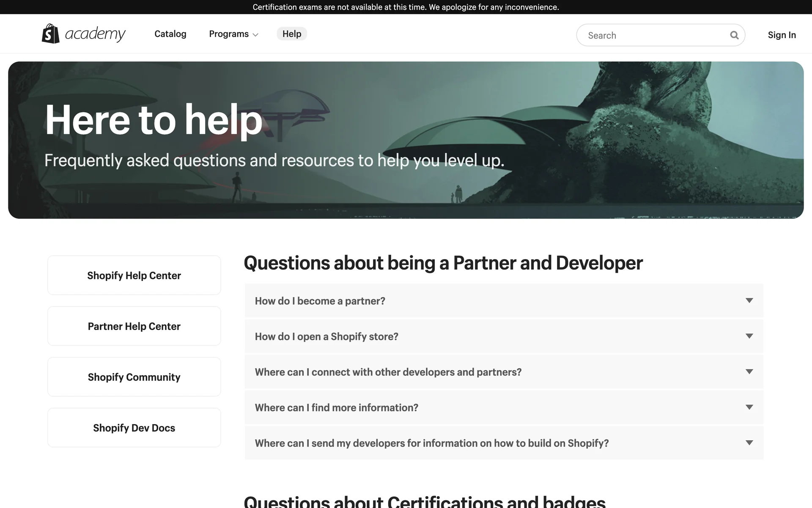The height and width of the screenshot is (508, 812).
Task: Click the academy wordmark text
Action: coord(95,34)
